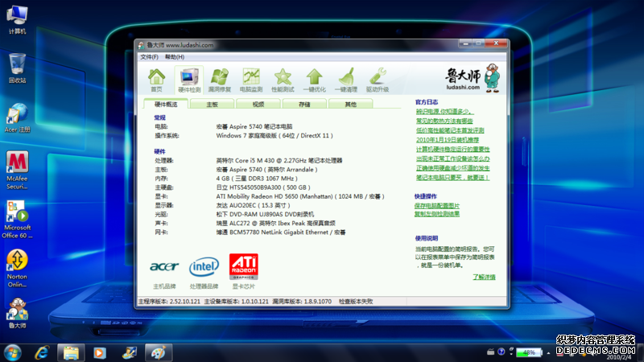Click the Windows Start button

coord(13,352)
